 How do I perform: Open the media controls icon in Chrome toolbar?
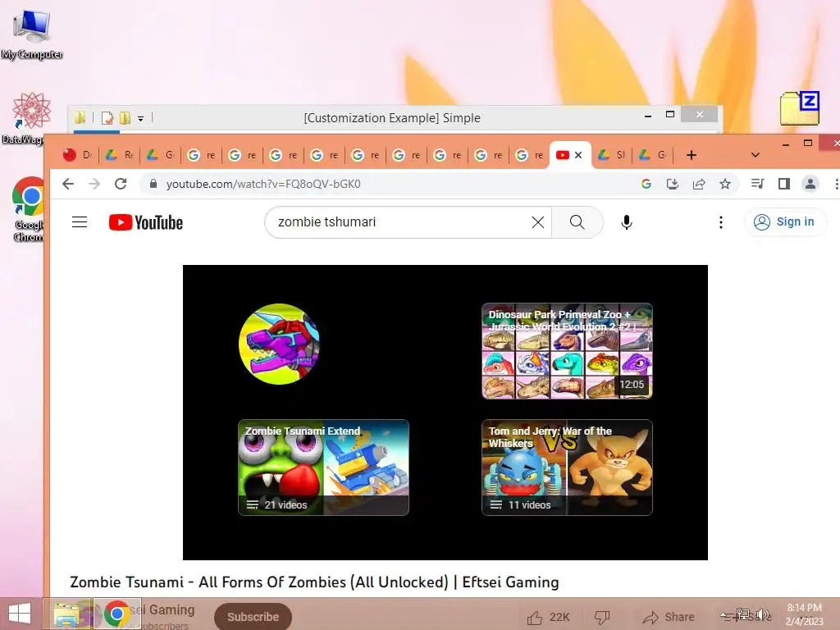[x=757, y=185]
